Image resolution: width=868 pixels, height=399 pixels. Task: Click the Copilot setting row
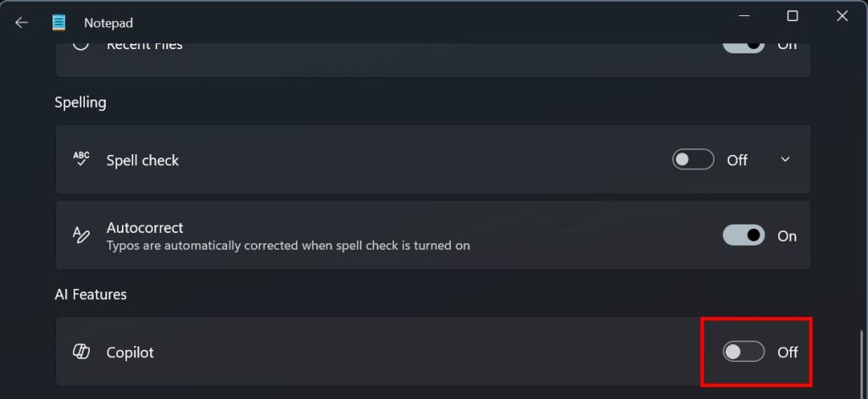[x=433, y=352]
